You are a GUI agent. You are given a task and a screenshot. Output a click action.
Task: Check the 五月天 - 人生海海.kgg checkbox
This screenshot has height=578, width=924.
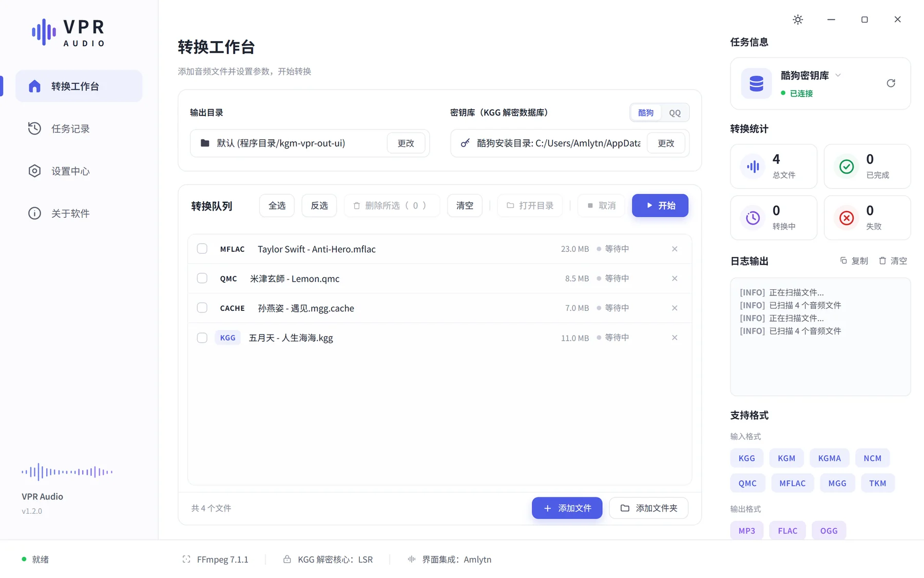pyautogui.click(x=202, y=338)
